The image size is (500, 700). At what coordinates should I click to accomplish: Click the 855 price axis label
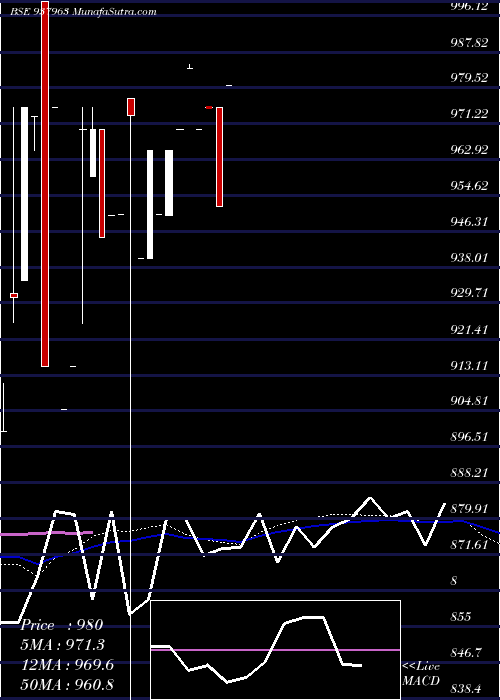click(x=461, y=617)
